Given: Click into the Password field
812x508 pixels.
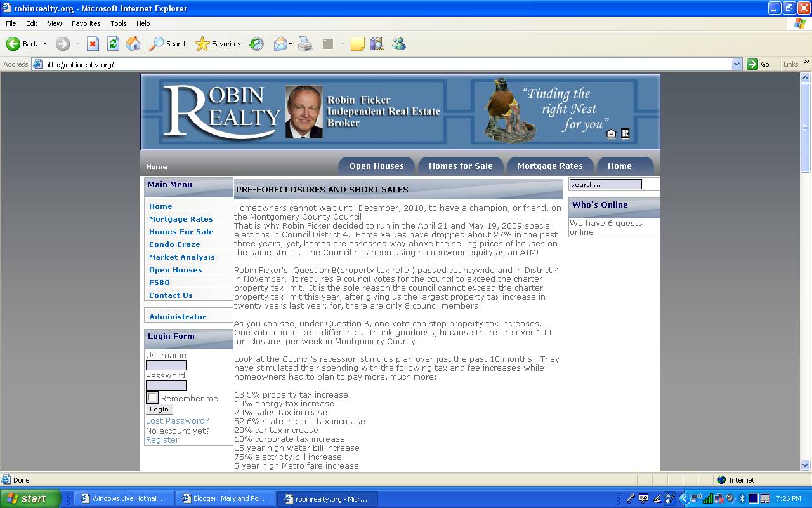Looking at the screenshot, I should [166, 385].
